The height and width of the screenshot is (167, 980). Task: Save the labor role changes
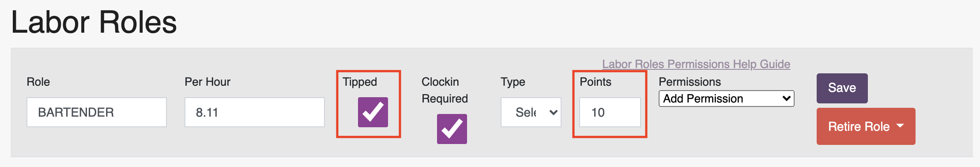coord(842,88)
